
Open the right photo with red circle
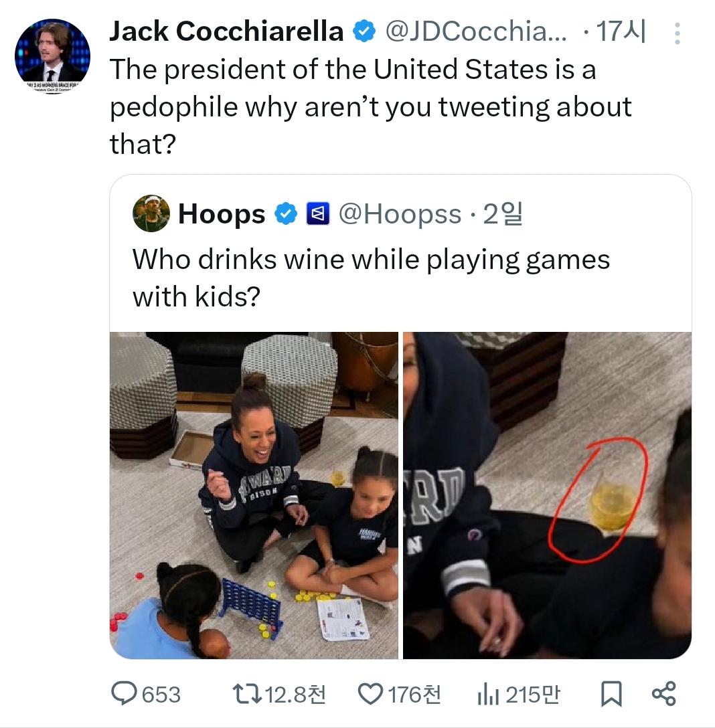click(547, 495)
